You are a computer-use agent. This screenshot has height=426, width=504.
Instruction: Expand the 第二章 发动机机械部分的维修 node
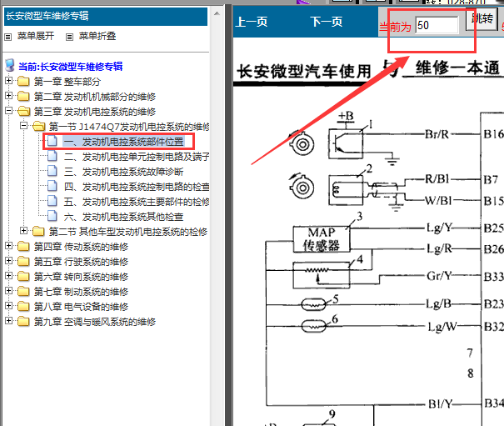pos(8,96)
